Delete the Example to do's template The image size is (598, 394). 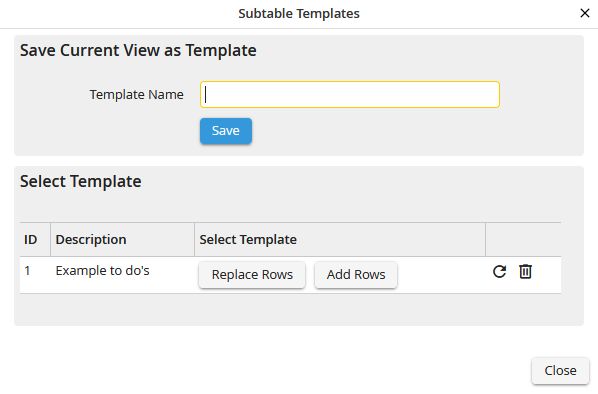525,272
